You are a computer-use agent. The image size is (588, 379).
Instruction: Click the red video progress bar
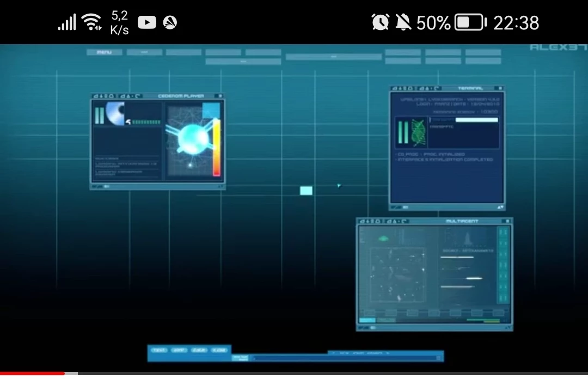pos(32,374)
